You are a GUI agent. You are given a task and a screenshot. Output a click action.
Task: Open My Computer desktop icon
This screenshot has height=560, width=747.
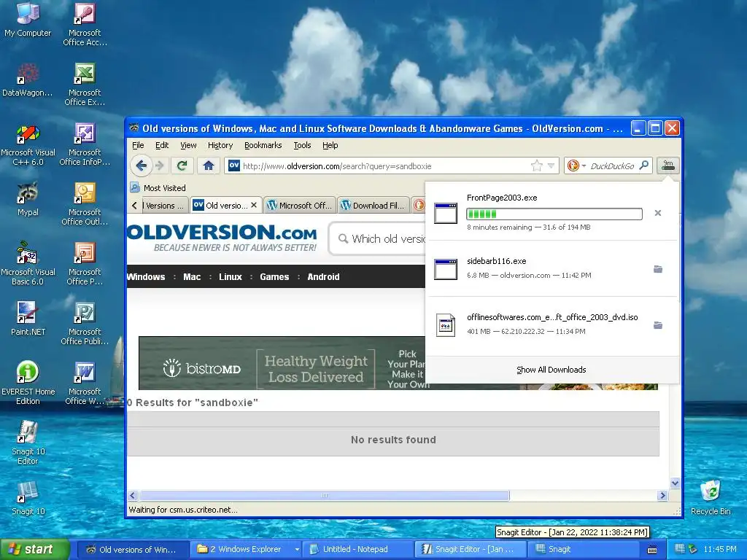coord(28,19)
